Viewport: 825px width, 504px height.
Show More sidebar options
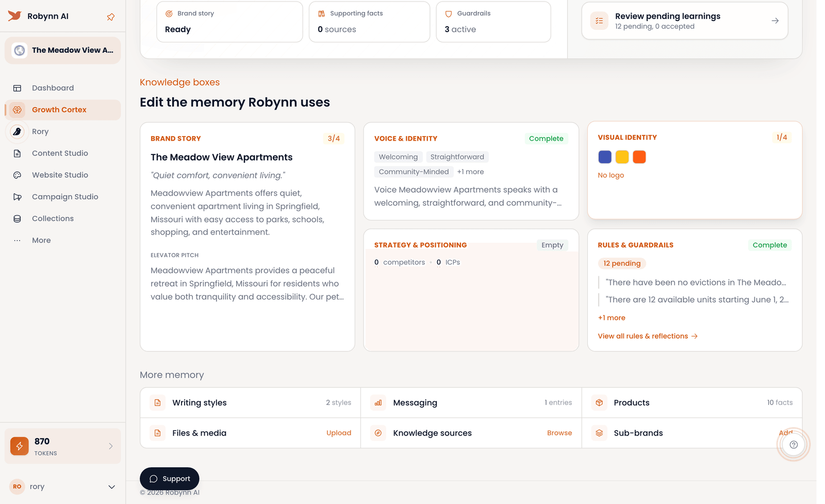[63, 241]
